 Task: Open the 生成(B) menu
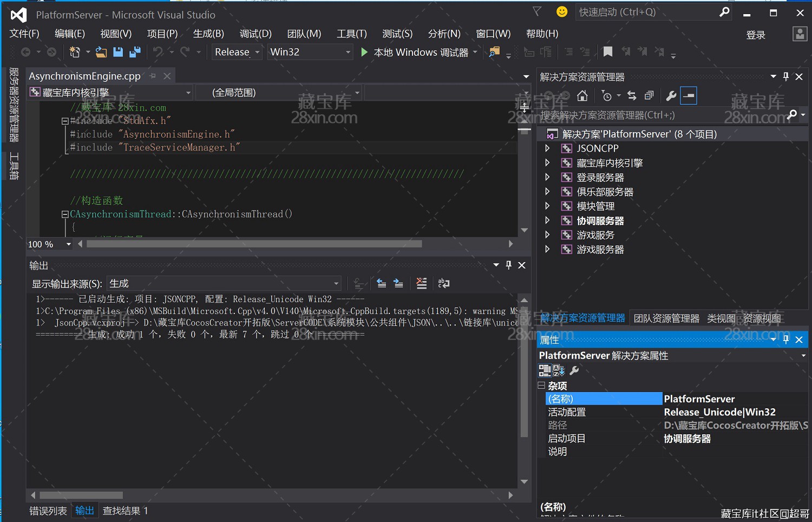pyautogui.click(x=208, y=34)
